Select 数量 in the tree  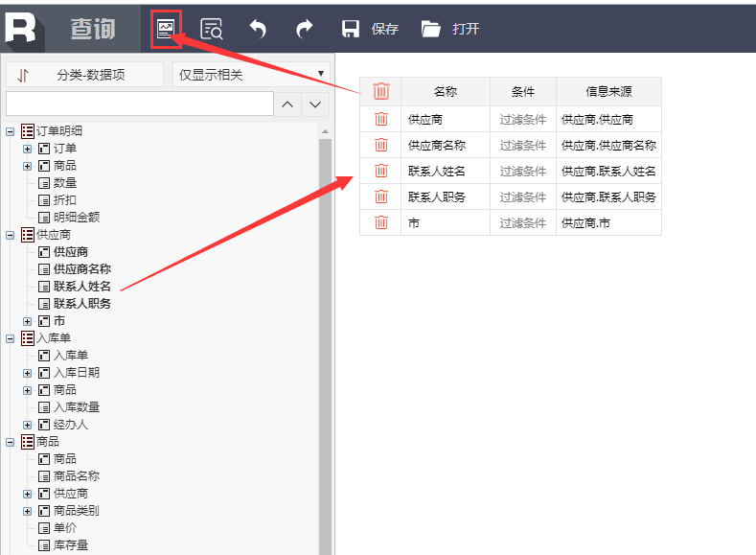[x=65, y=183]
